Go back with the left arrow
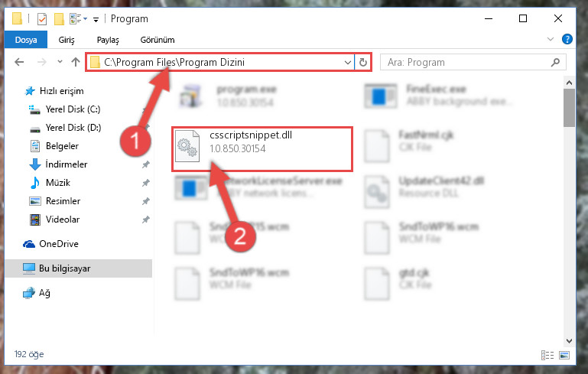This screenshot has width=588, height=374. tap(19, 62)
